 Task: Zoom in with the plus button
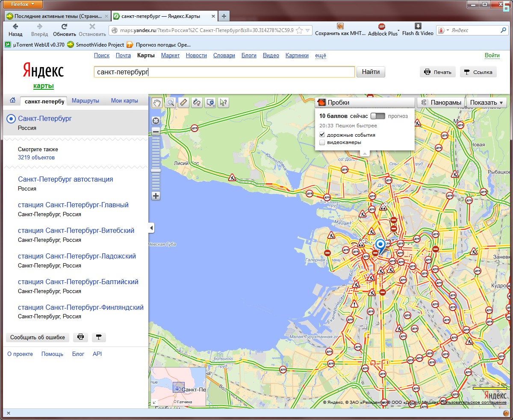[x=156, y=196]
